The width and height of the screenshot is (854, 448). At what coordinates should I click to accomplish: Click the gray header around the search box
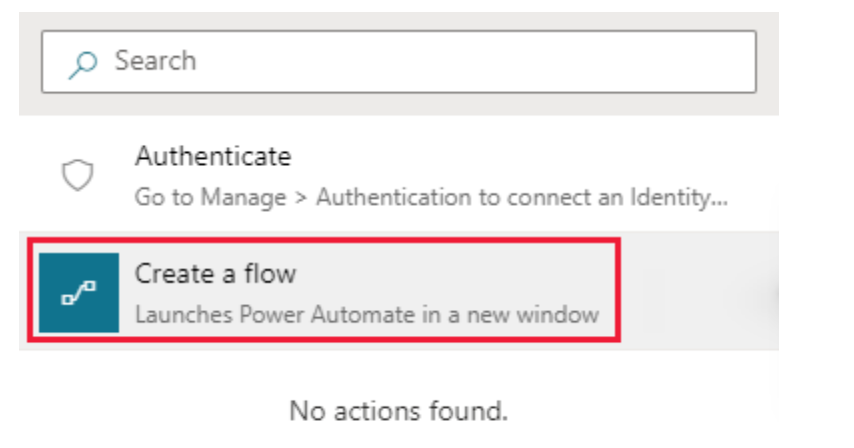399,105
